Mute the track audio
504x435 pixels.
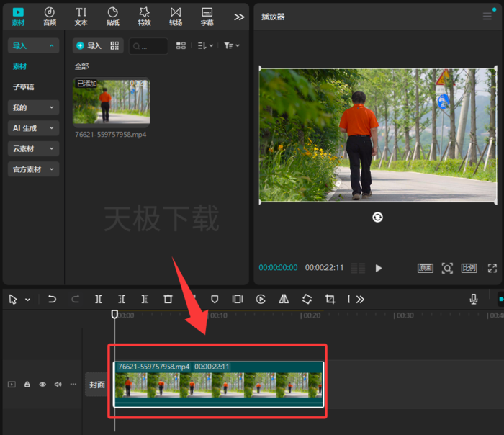coord(58,384)
